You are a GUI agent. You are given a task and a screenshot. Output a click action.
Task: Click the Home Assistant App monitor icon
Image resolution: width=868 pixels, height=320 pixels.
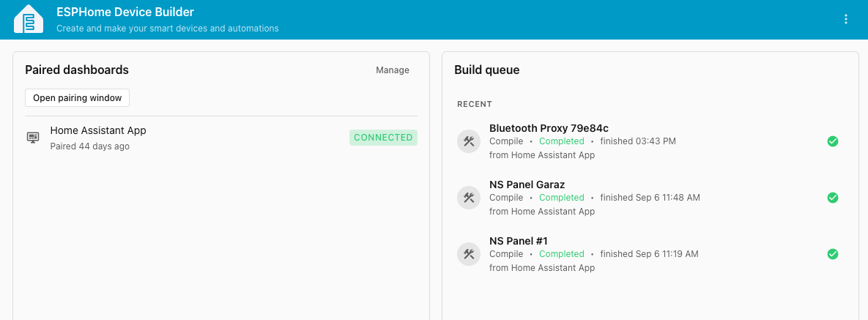pyautogui.click(x=33, y=138)
